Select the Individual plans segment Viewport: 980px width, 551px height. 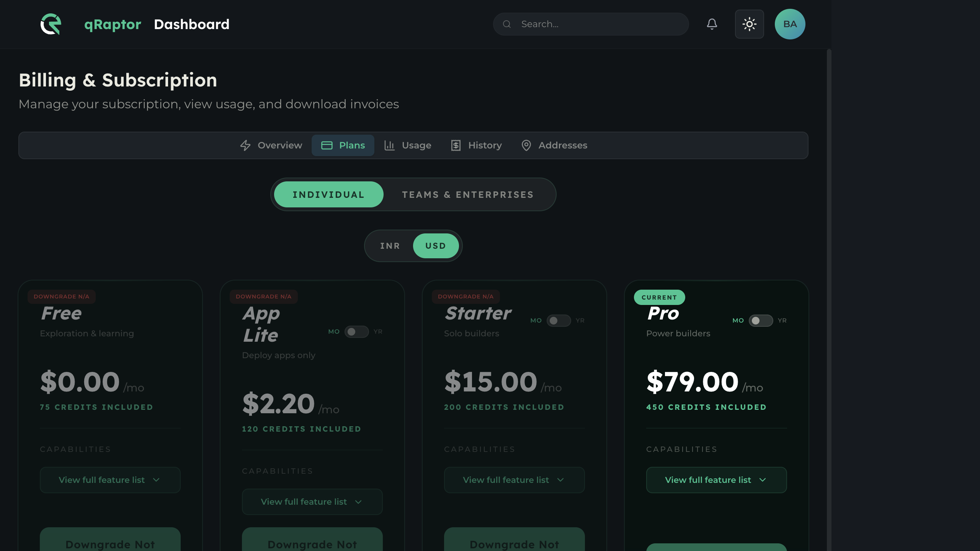click(x=329, y=194)
